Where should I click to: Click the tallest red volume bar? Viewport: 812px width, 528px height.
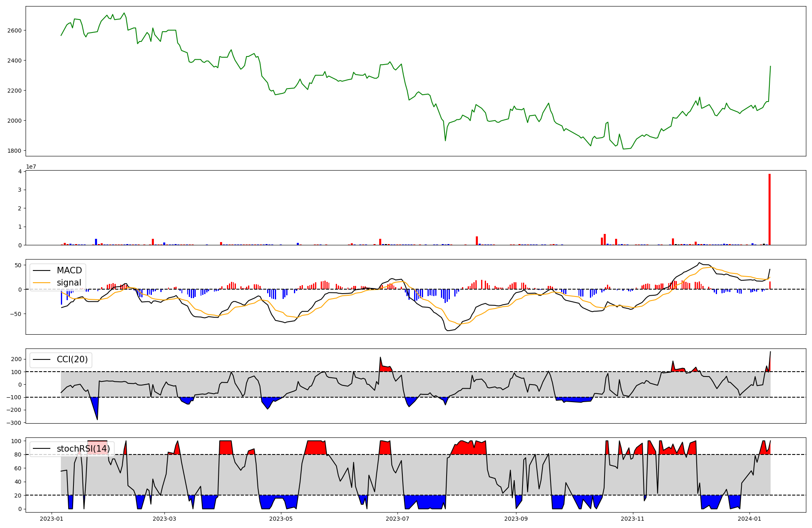769,209
